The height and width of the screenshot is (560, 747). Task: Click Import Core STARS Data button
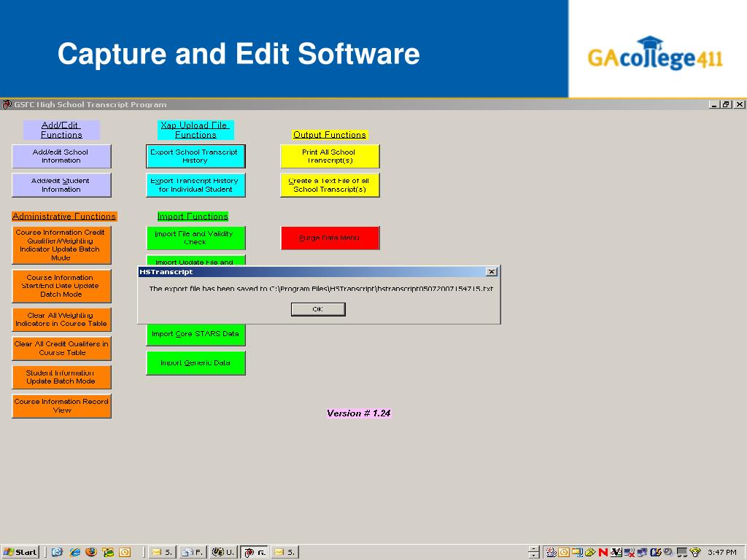(x=196, y=334)
